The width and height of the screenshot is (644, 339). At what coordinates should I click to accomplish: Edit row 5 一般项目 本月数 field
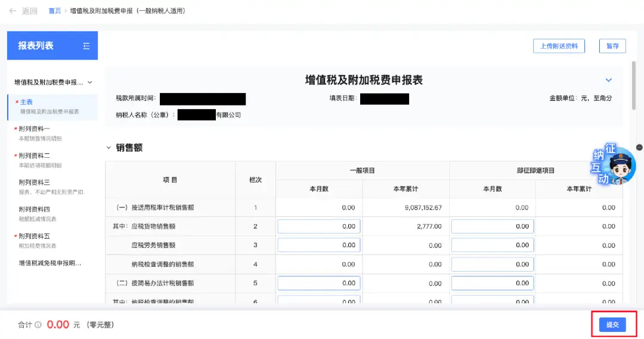coord(318,283)
